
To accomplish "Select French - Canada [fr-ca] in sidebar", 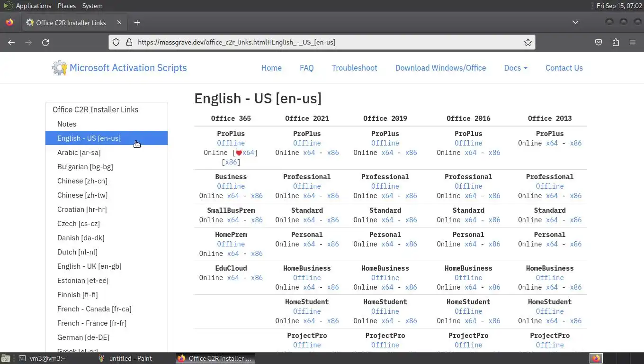I will [x=107, y=309].
